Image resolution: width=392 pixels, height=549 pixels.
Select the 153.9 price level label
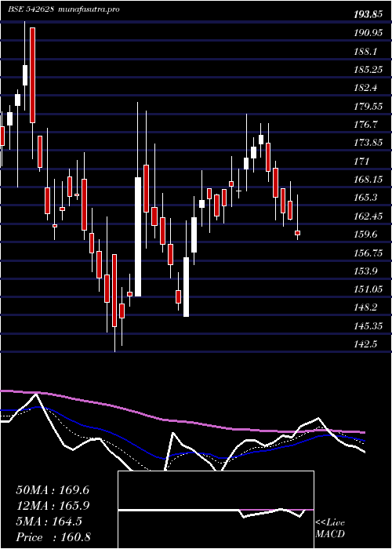tap(366, 271)
